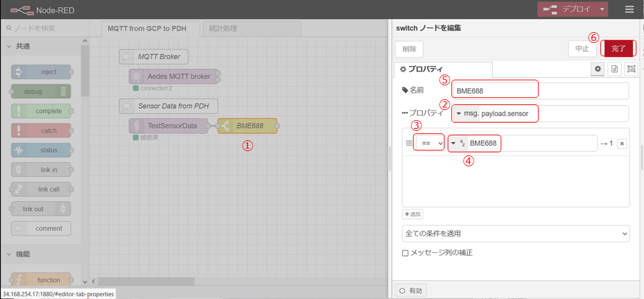This screenshot has width=644, height=299.
Task: Open the msg. property type dropdown
Action: pos(467,114)
